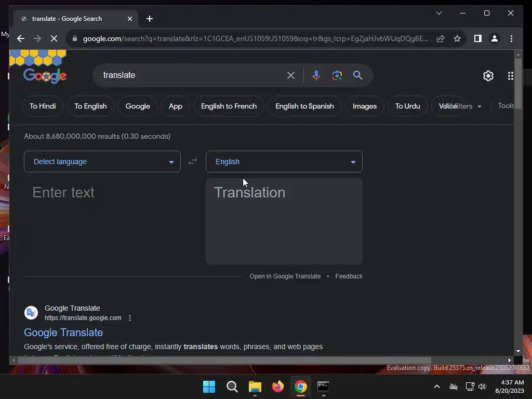
Task: Select the English to French chip
Action: 229,106
